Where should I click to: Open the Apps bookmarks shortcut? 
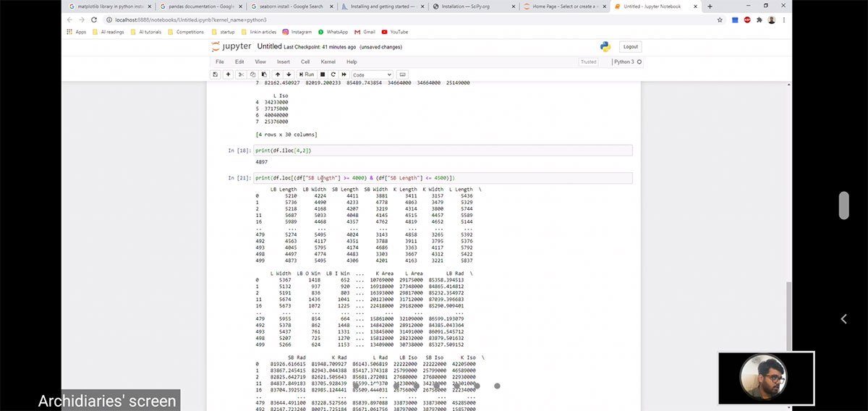click(x=76, y=32)
